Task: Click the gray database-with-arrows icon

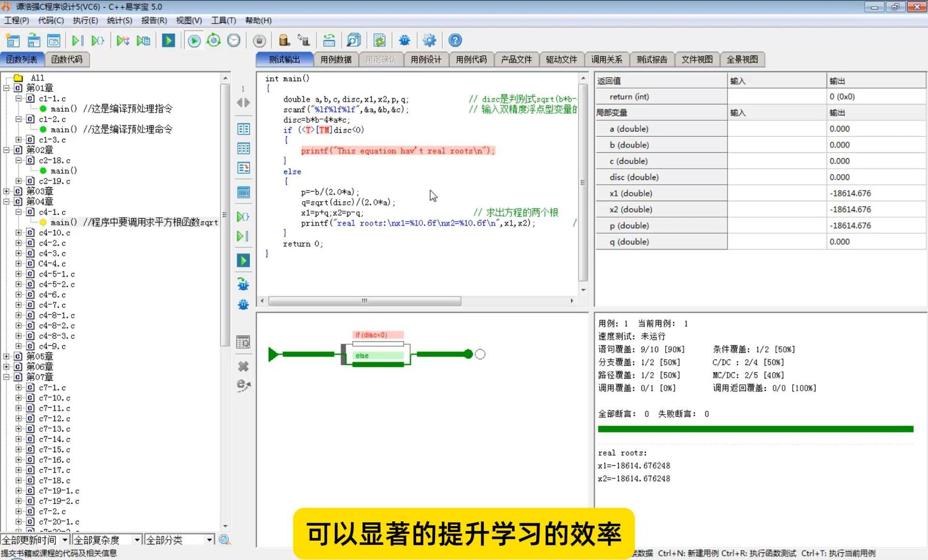Action: point(304,40)
